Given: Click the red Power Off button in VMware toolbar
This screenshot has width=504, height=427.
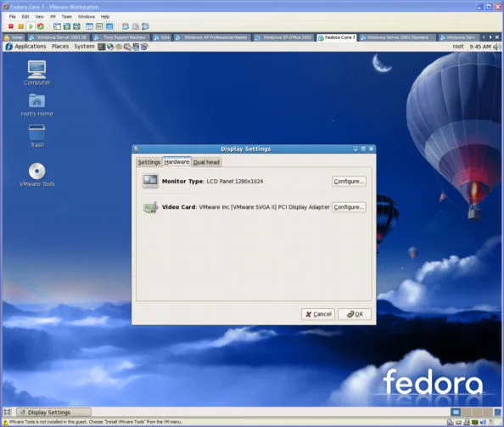Looking at the screenshot, I should (x=11, y=26).
